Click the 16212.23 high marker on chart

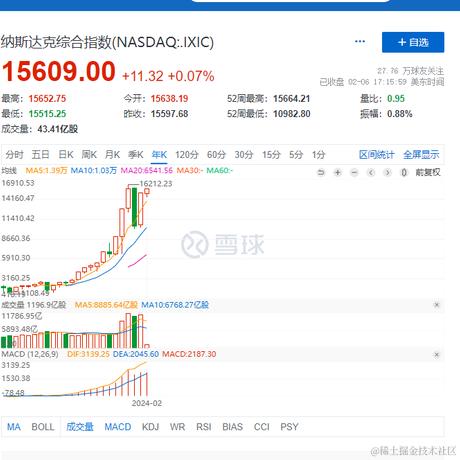[156, 184]
